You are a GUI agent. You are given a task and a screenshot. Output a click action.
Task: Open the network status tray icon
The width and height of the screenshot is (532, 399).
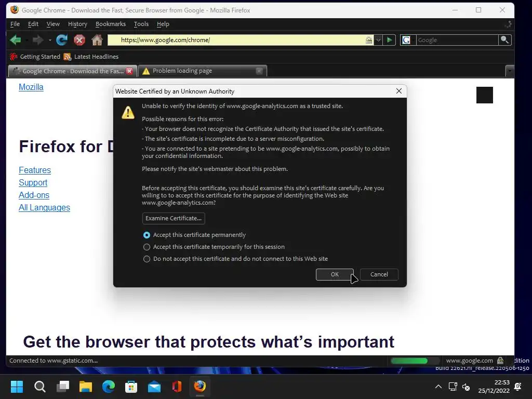(x=453, y=387)
